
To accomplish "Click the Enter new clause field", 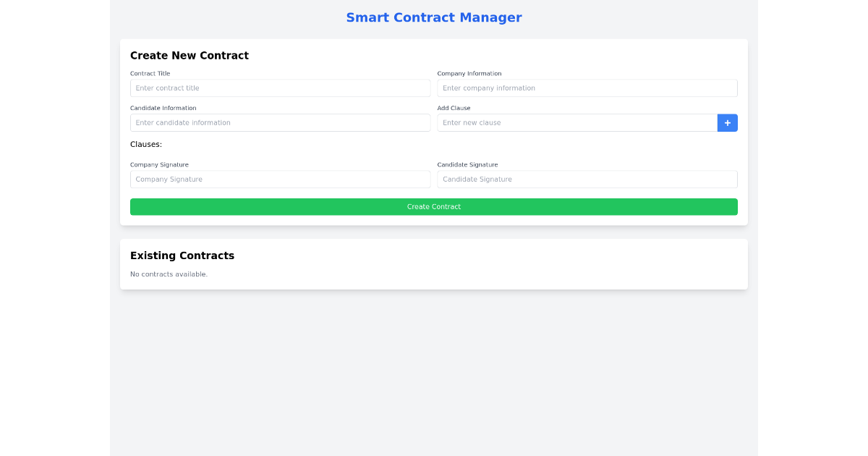I will [576, 122].
